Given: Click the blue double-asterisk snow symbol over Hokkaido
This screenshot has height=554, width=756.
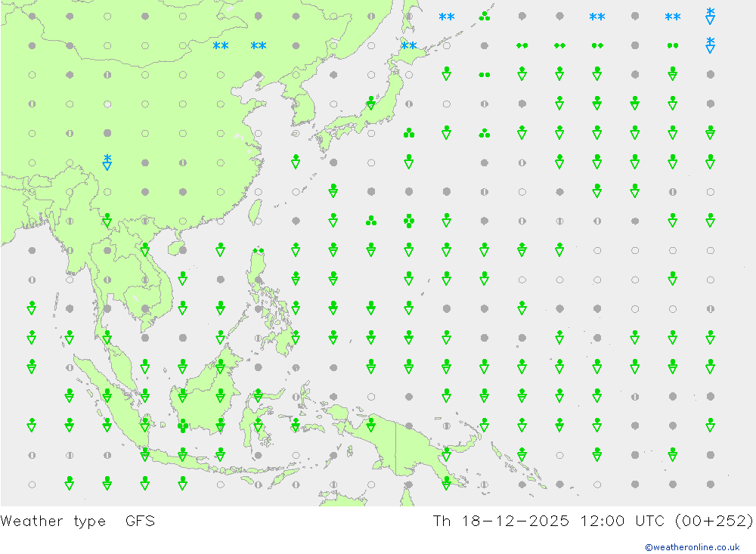Looking at the screenshot, I should (409, 46).
